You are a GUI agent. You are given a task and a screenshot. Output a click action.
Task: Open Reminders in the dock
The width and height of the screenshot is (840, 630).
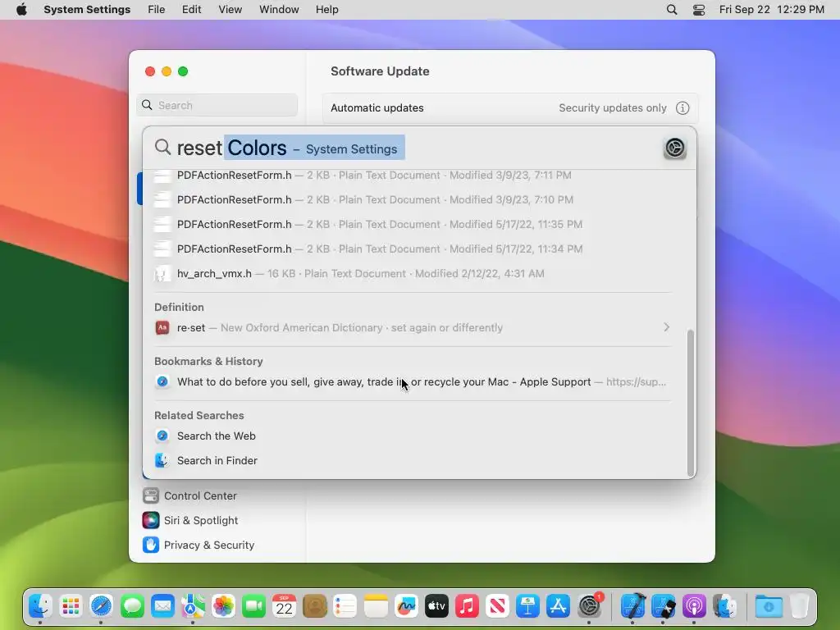click(x=345, y=606)
